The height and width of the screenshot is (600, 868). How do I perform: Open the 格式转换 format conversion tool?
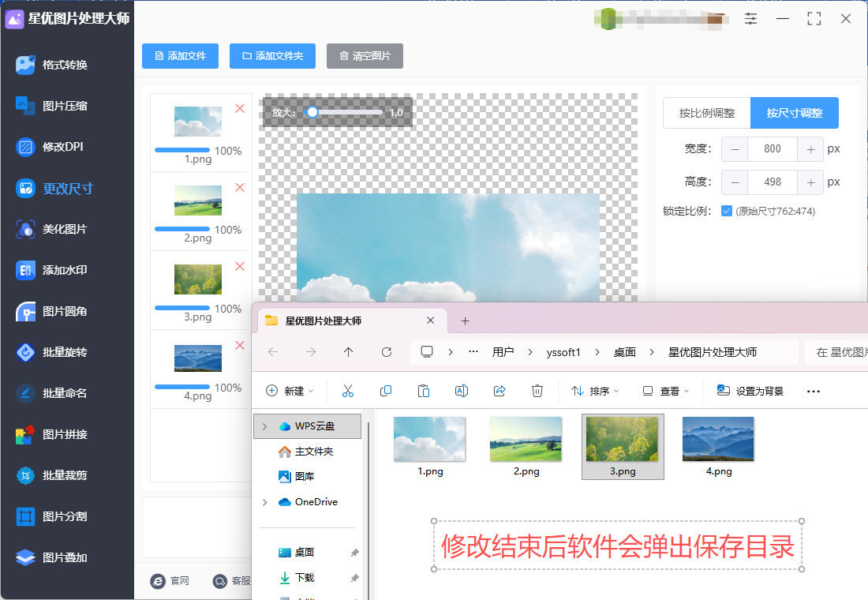click(53, 65)
